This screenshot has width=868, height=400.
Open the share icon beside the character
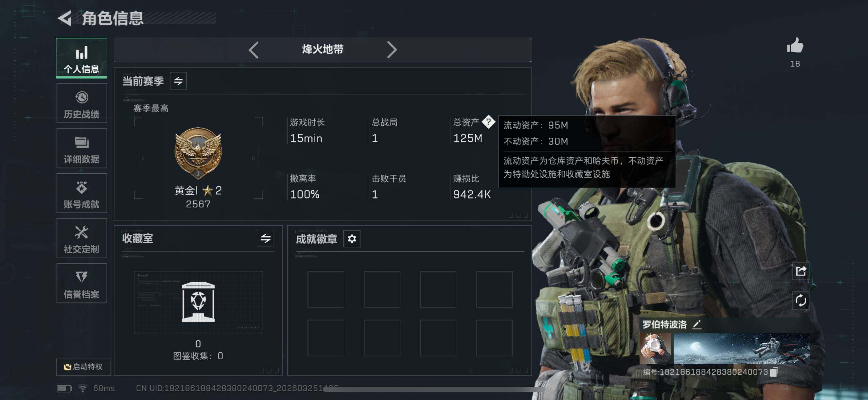pos(801,271)
